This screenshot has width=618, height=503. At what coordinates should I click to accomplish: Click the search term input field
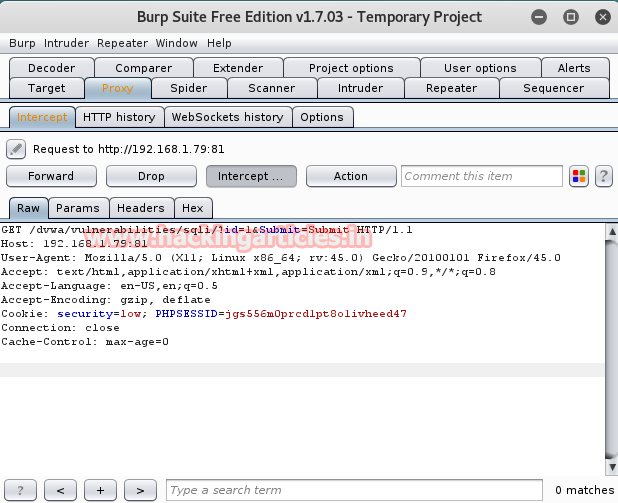(354, 490)
